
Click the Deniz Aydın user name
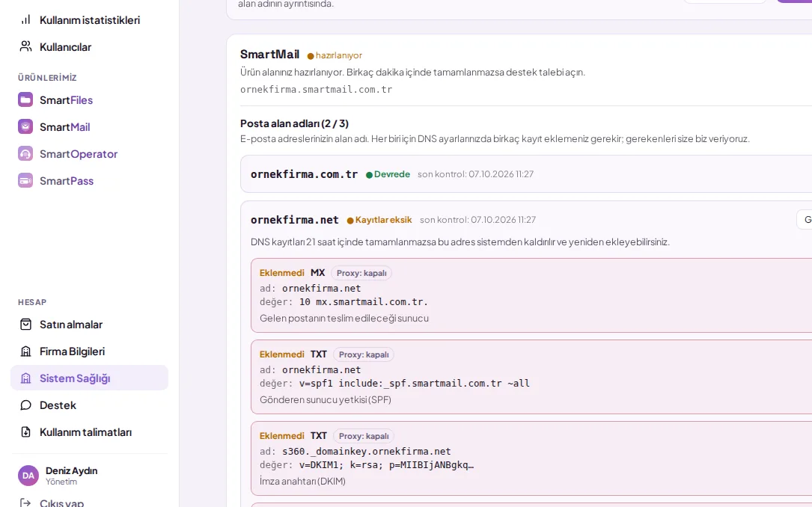pyautogui.click(x=71, y=470)
